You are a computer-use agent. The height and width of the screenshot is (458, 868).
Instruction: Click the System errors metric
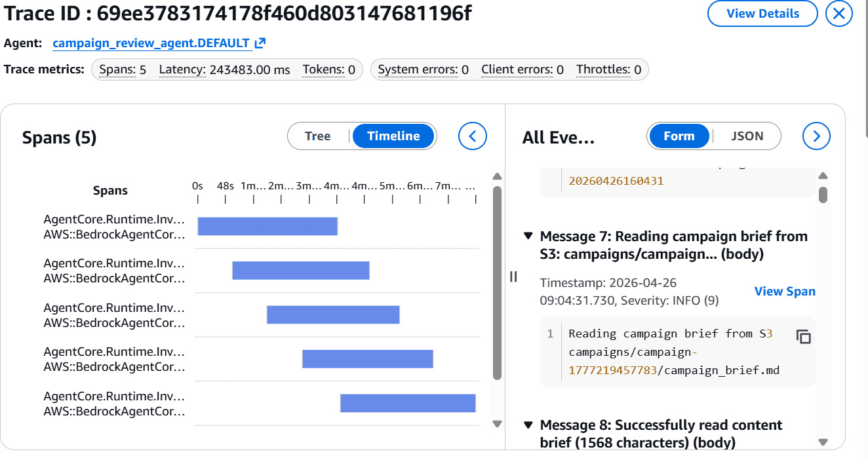click(x=424, y=69)
